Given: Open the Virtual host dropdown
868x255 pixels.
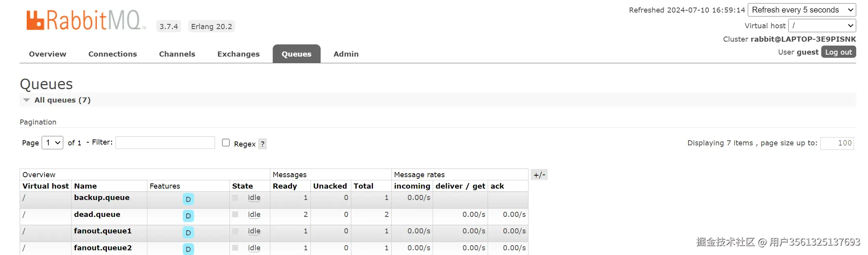Looking at the screenshot, I should coord(822,26).
